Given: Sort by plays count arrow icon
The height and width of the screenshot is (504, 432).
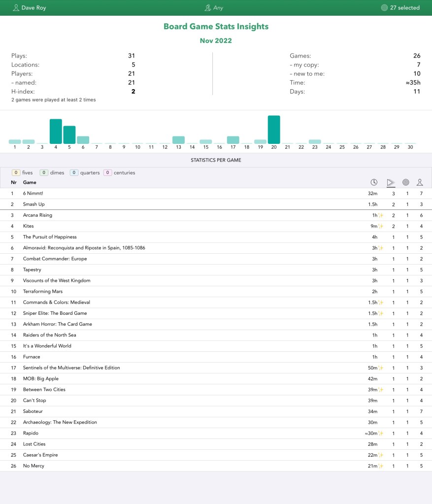Looking at the screenshot, I should [x=391, y=182].
